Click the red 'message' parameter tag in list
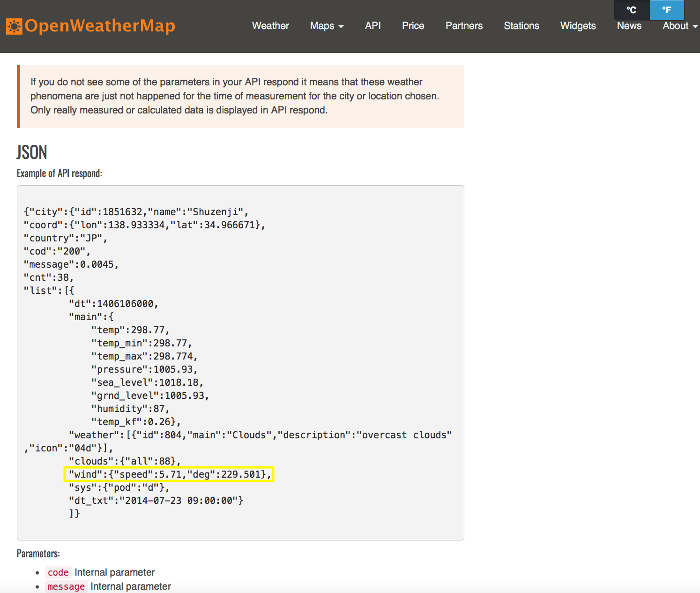Image resolution: width=700 pixels, height=593 pixels. pos(66,586)
